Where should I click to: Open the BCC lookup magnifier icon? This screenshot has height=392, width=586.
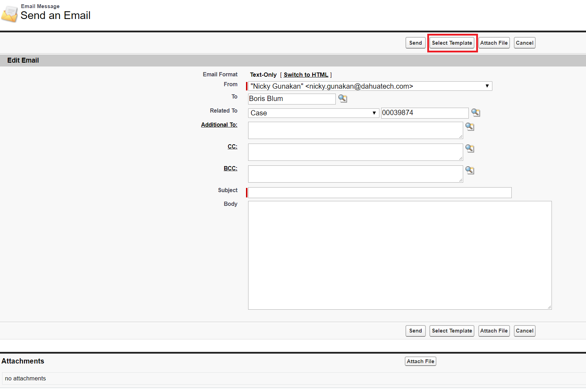pyautogui.click(x=470, y=170)
